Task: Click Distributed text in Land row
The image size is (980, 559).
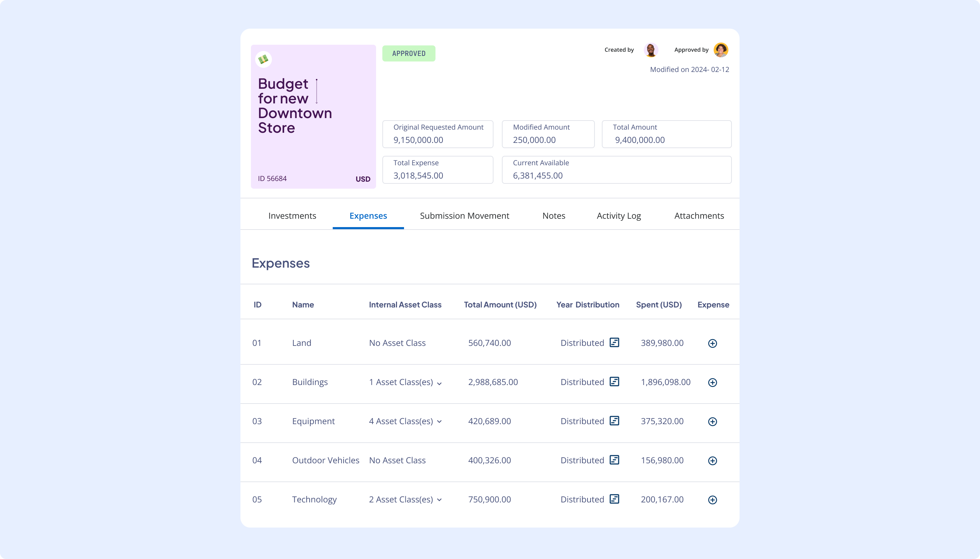Action: tap(582, 343)
